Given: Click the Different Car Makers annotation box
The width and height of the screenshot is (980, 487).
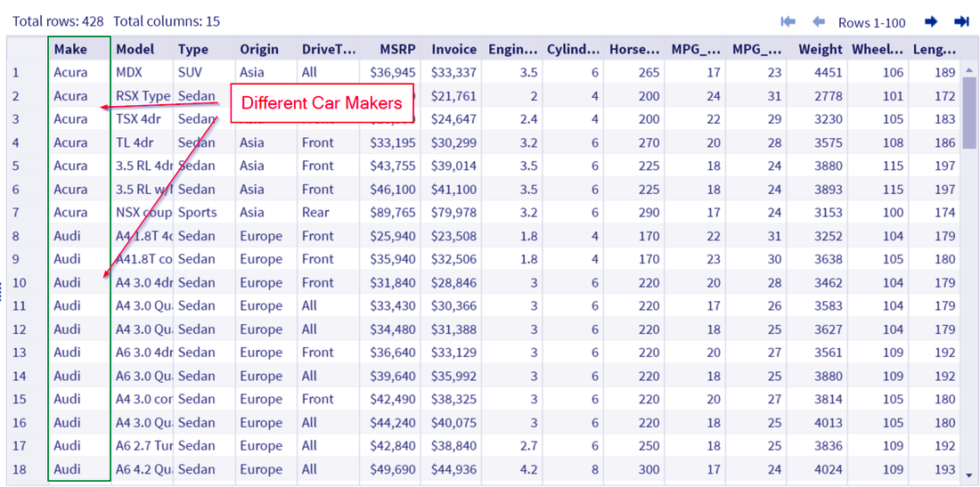Looking at the screenshot, I should point(322,103).
